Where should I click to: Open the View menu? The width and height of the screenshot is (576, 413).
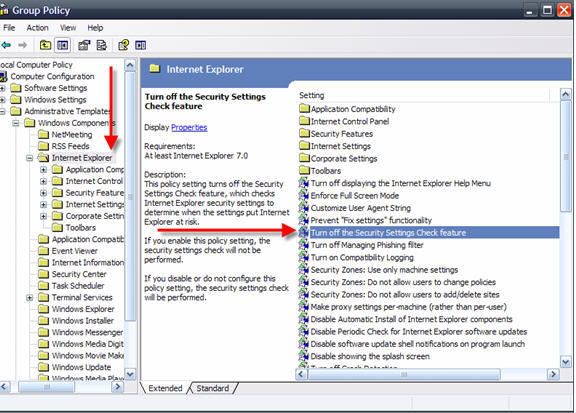pyautogui.click(x=68, y=28)
